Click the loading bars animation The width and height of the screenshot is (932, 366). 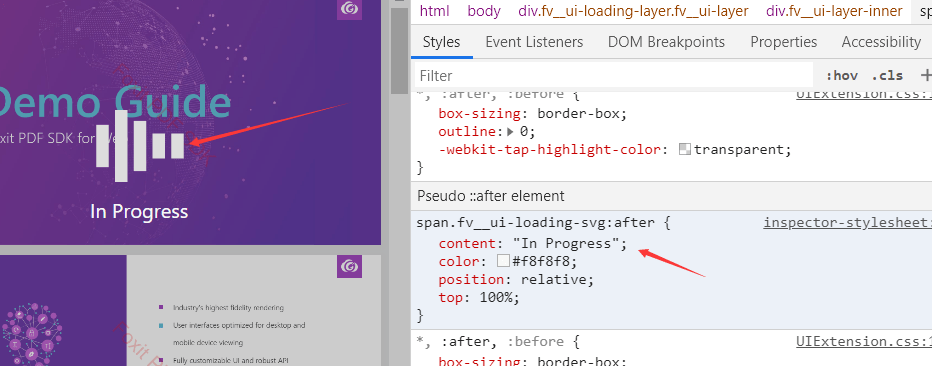click(x=140, y=146)
